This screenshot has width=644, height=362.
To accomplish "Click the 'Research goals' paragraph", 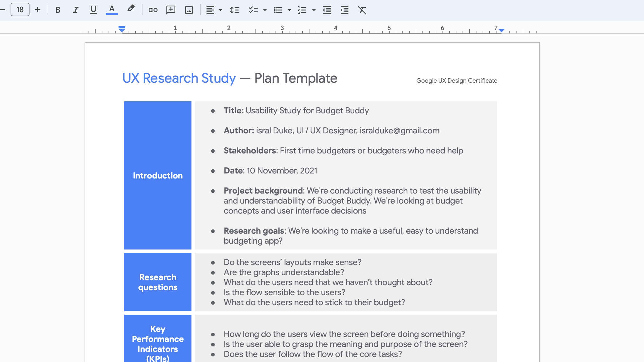I will coord(351,236).
